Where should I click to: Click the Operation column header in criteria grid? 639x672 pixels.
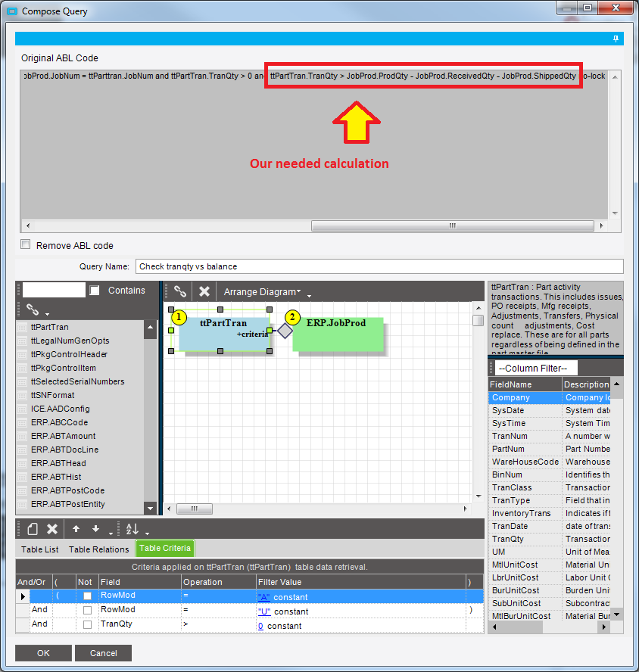(x=218, y=582)
